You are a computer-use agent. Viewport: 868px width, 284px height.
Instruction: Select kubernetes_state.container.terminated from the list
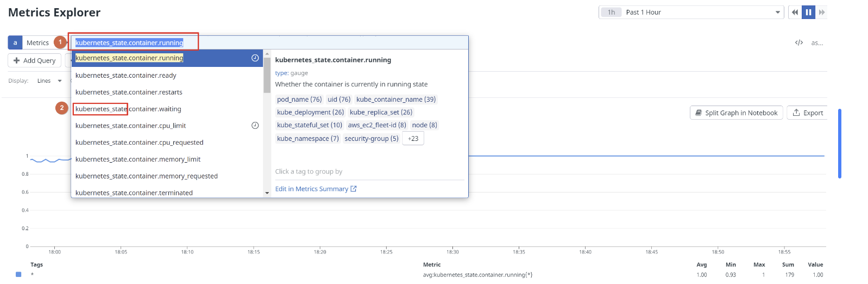(167, 193)
